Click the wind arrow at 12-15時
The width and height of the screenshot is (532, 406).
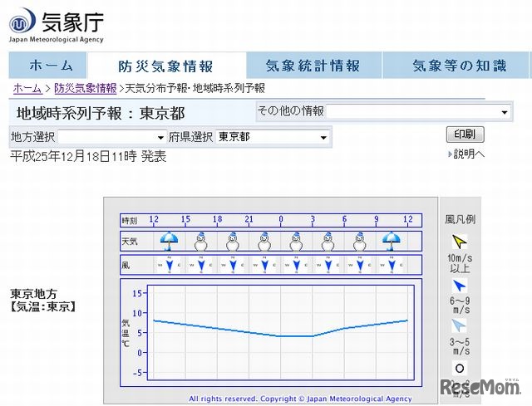tap(170, 265)
